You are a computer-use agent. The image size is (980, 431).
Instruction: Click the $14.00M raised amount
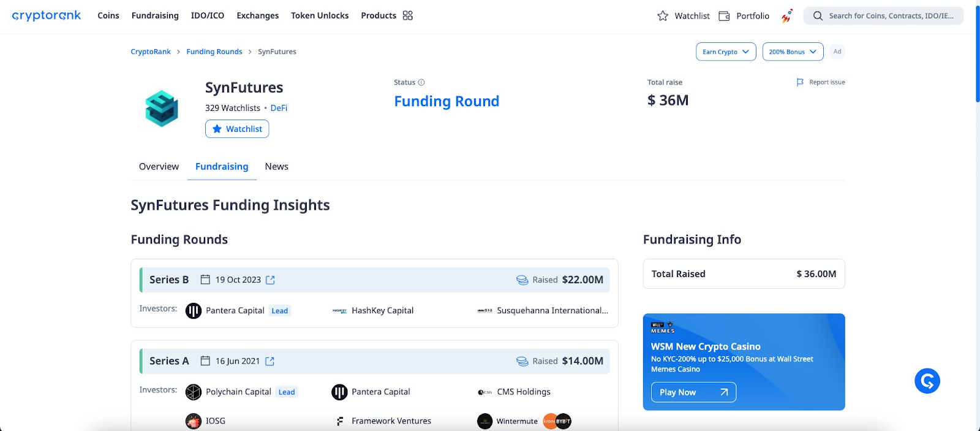coord(582,361)
